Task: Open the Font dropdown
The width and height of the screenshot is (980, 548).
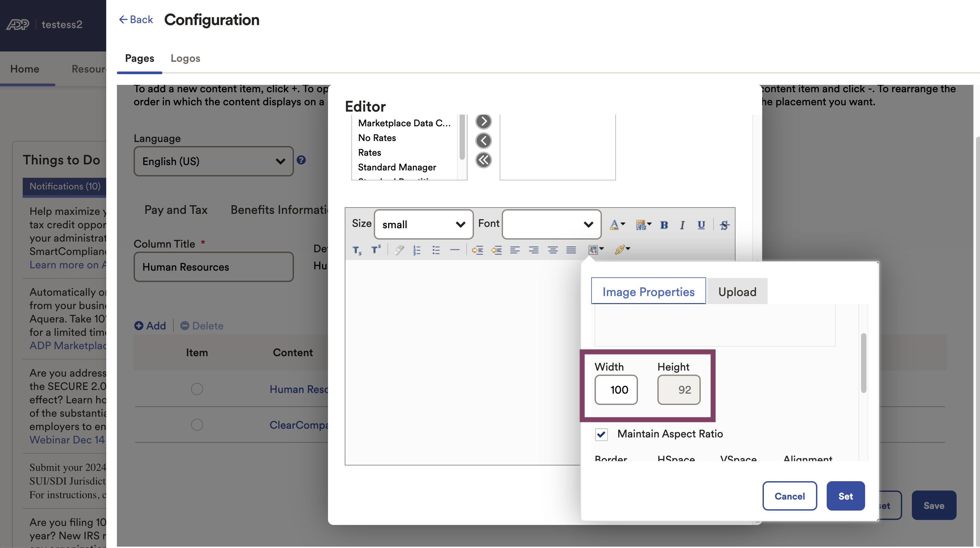Action: (x=551, y=225)
